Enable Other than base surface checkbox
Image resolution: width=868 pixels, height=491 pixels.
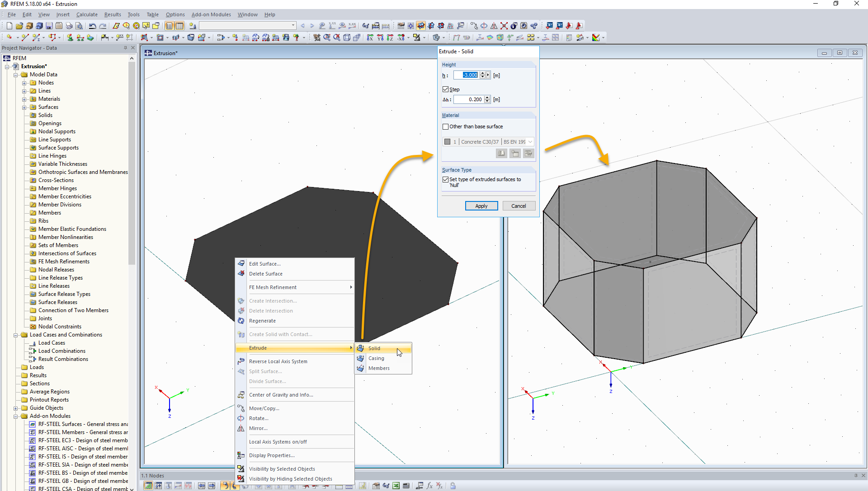coord(446,126)
